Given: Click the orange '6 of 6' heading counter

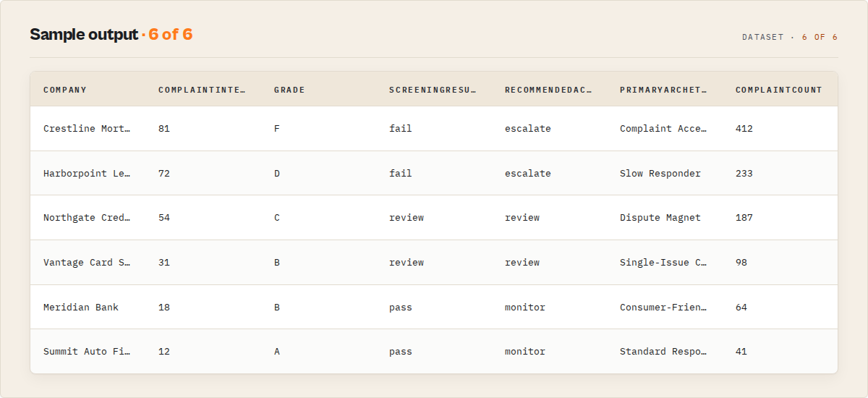Looking at the screenshot, I should (171, 35).
